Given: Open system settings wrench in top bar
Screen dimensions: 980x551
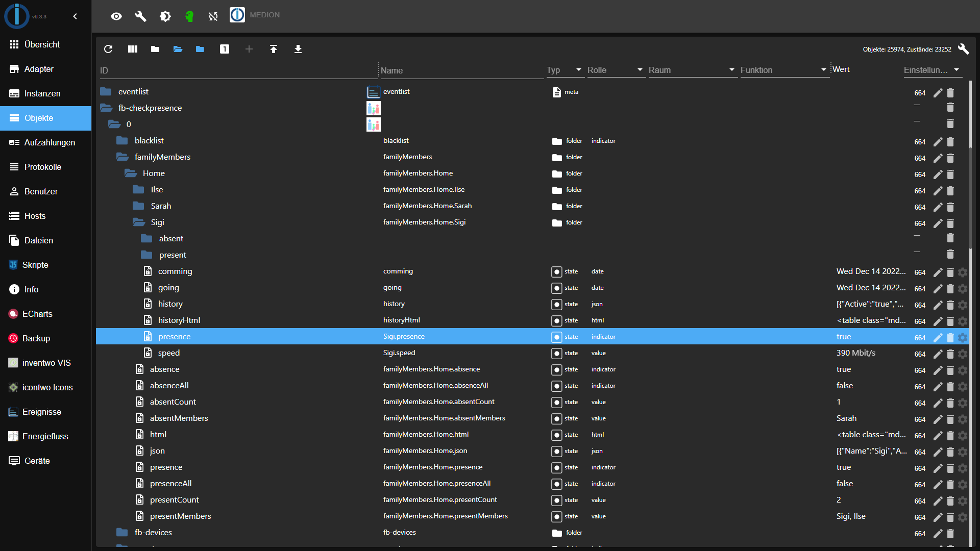Looking at the screenshot, I should pos(141,16).
